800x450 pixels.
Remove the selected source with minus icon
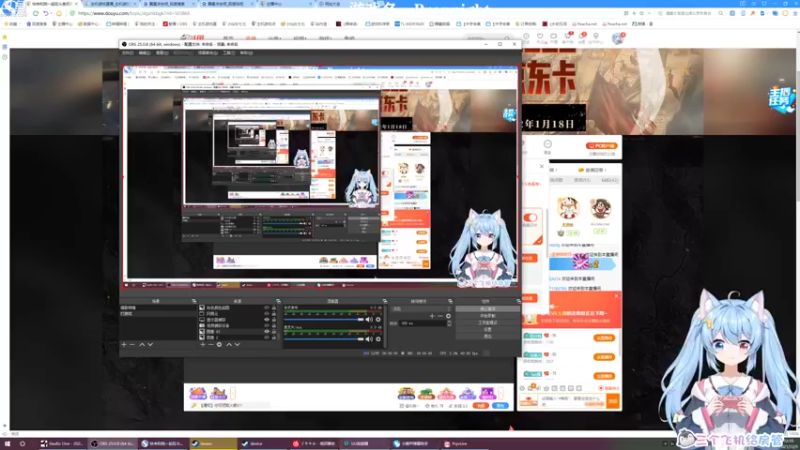tap(211, 345)
